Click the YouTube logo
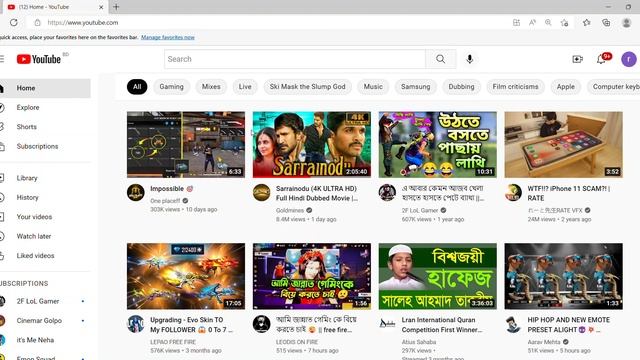640x360 pixels. (x=39, y=59)
